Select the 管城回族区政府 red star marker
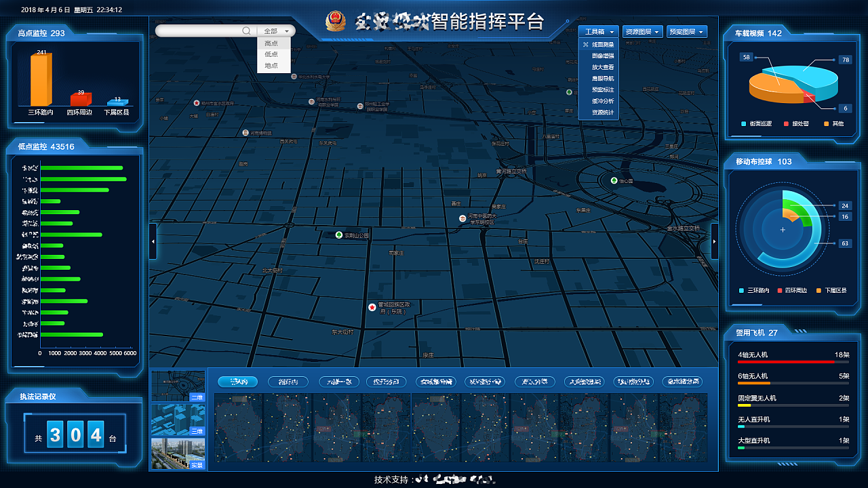868x488 pixels. (x=372, y=307)
